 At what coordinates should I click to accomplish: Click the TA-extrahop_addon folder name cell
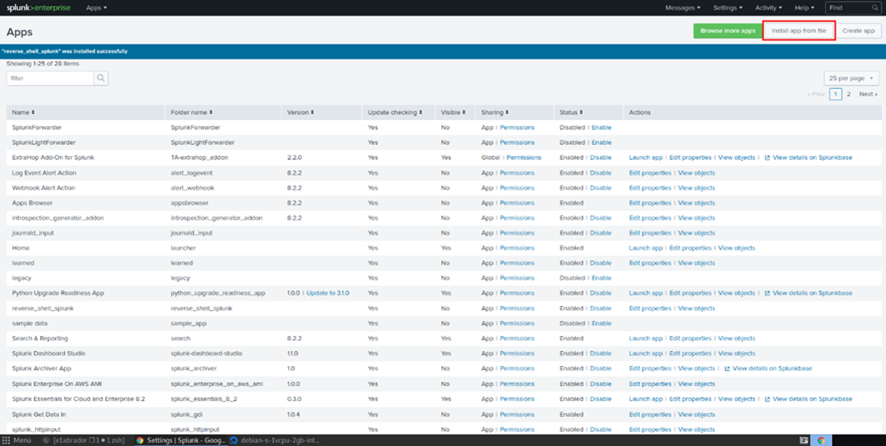[x=199, y=158]
